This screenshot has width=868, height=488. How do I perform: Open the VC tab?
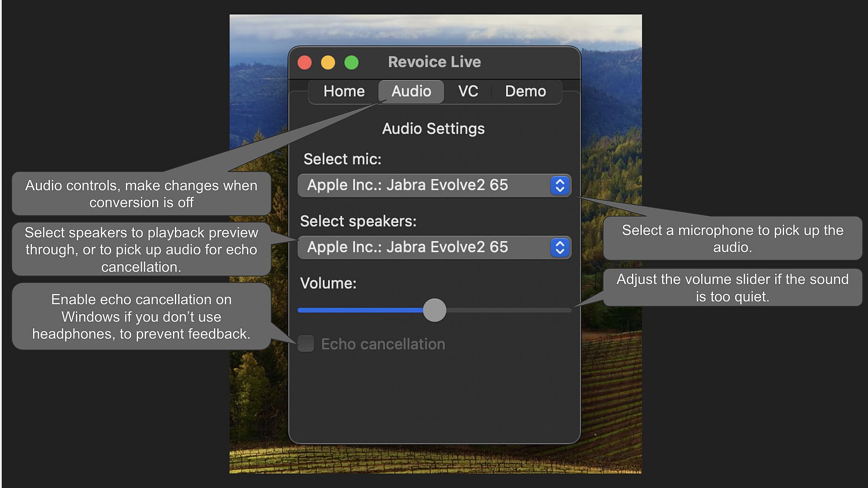tap(468, 91)
